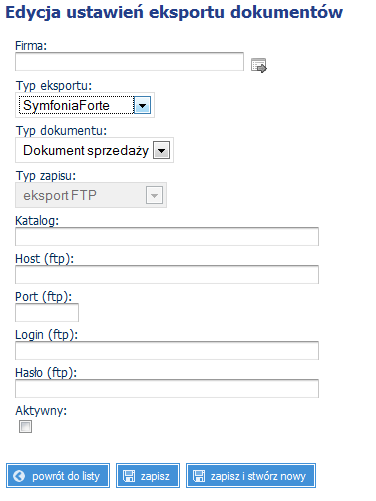Click the zapisz i stwórz nowy button
The width and height of the screenshot is (376, 501).
(251, 476)
